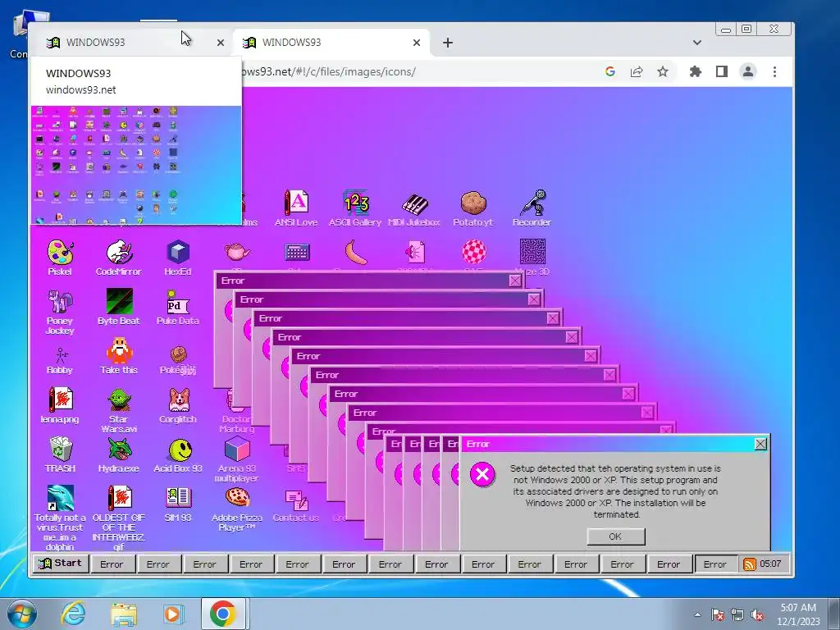Open the Chrome three-dot menu
This screenshot has width=840, height=630.
[x=774, y=71]
